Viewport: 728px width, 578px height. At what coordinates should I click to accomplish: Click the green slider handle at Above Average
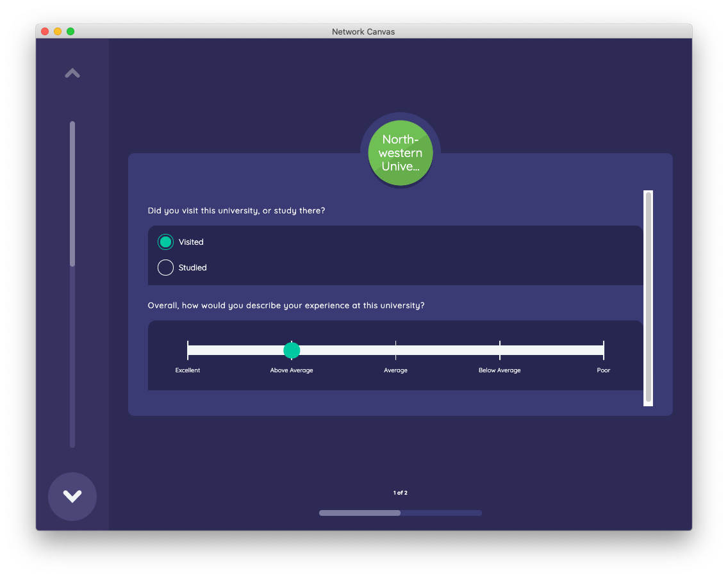coord(292,351)
